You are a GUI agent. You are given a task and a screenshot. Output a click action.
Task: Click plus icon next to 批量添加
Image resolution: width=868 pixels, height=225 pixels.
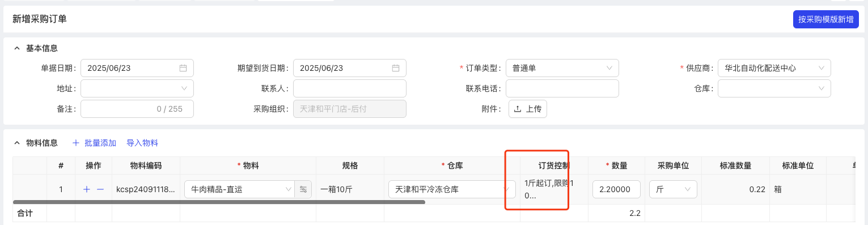click(76, 143)
